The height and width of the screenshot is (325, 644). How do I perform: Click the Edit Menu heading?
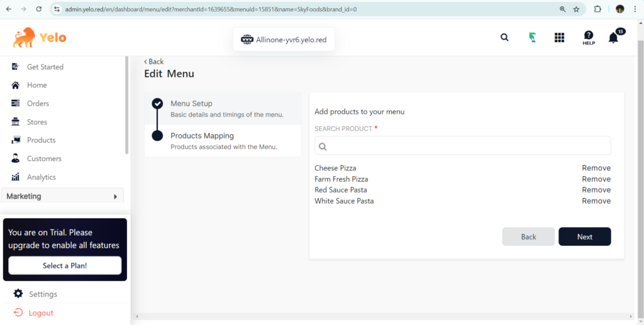click(169, 74)
